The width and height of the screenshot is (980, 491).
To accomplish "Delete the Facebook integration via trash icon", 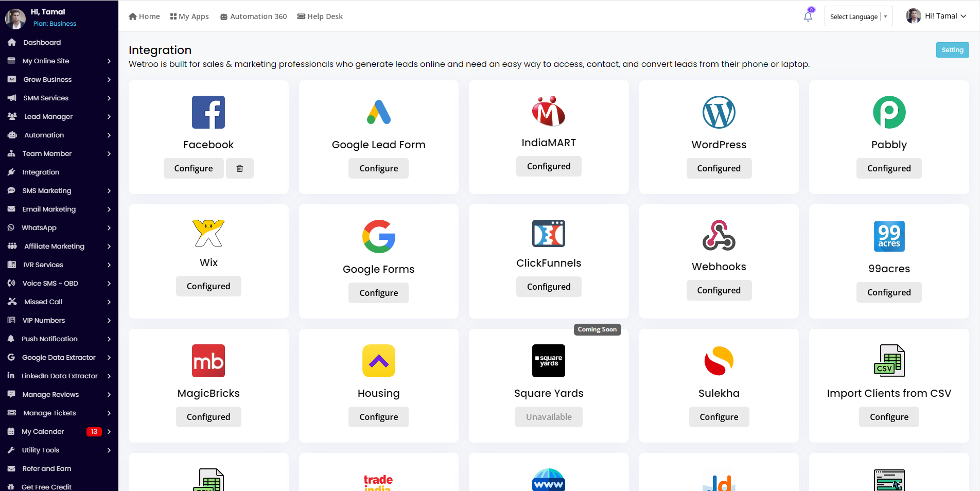I will [240, 168].
